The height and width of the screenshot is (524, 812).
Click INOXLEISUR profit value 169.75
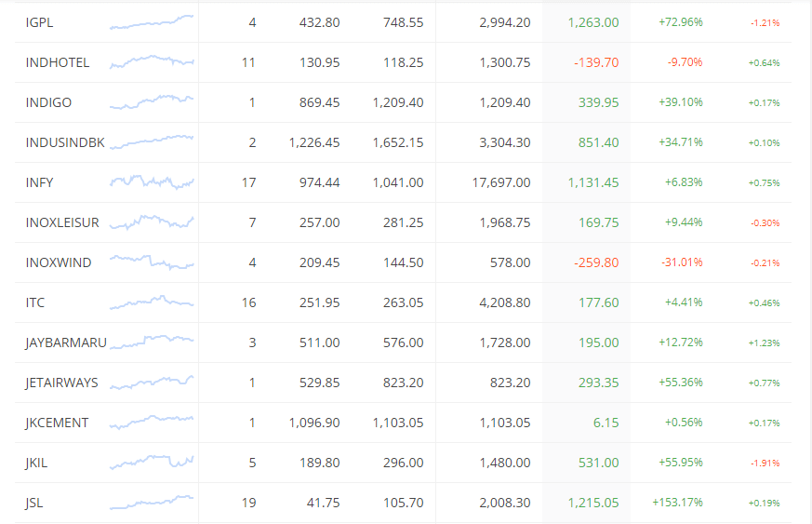click(x=599, y=222)
